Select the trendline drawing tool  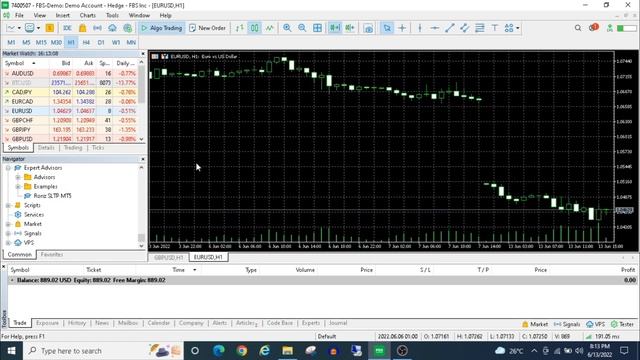click(449, 28)
